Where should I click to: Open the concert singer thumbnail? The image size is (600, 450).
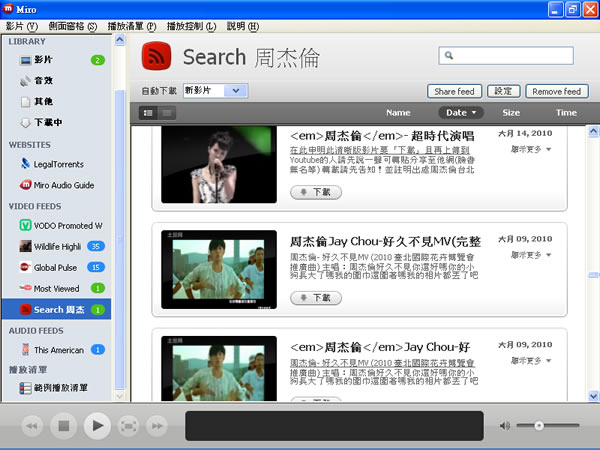219,165
